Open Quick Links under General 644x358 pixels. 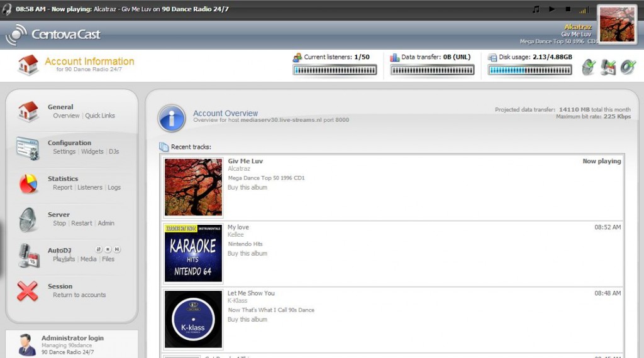(100, 116)
